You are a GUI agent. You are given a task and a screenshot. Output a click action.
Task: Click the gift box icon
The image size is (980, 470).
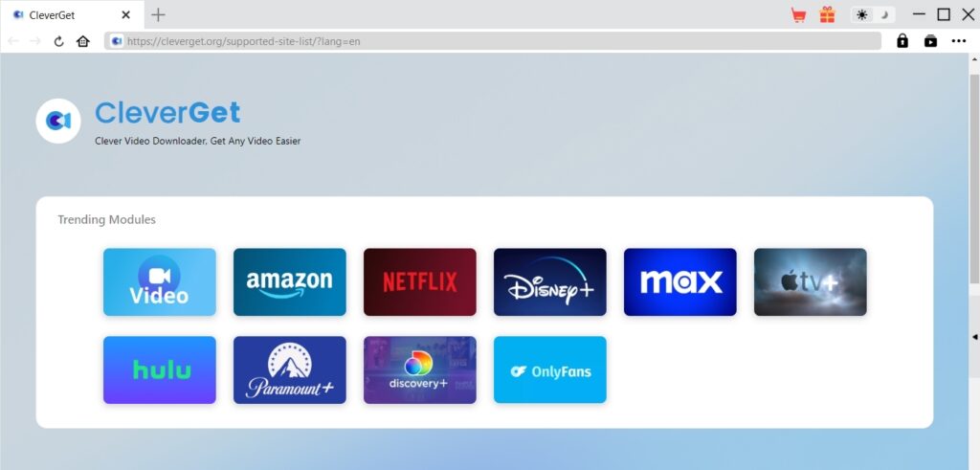pyautogui.click(x=828, y=14)
